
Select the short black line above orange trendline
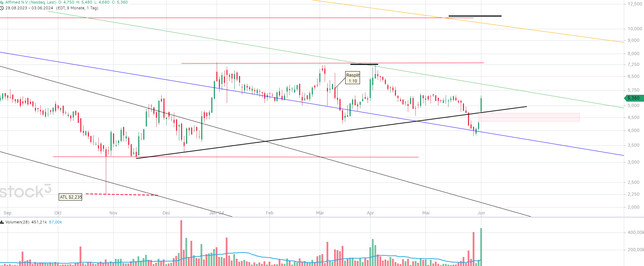coord(475,16)
